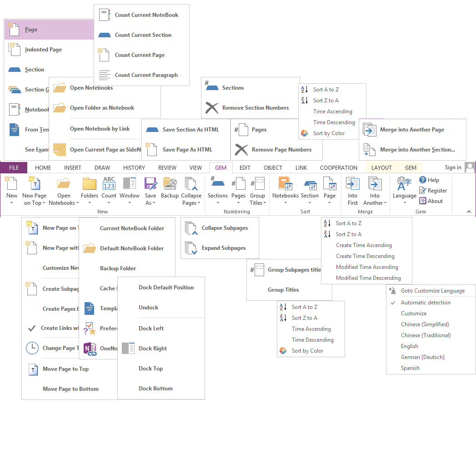
Task: Click the About icon in Gem group
Action: [x=423, y=201]
